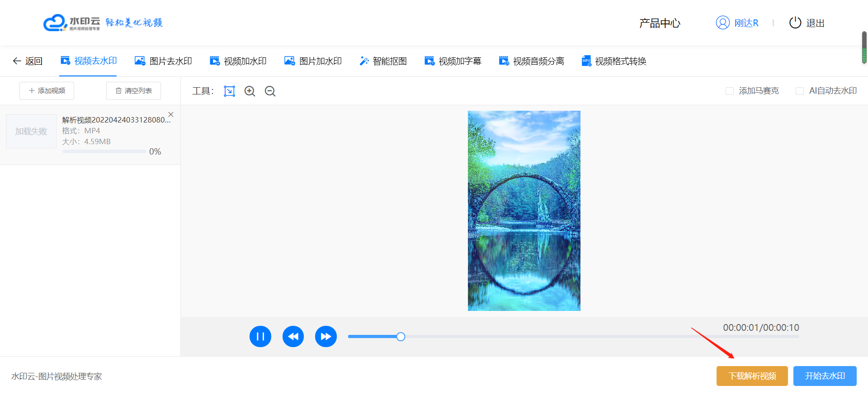Screen dimensions: 868x395
Task: Click the 大小: 4.59MB text
Action: pos(86,141)
